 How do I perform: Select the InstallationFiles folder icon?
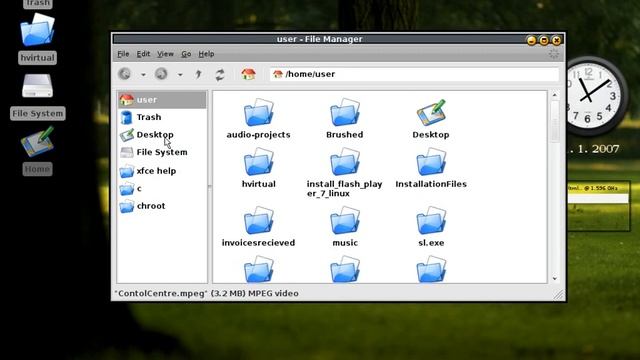pyautogui.click(x=431, y=162)
